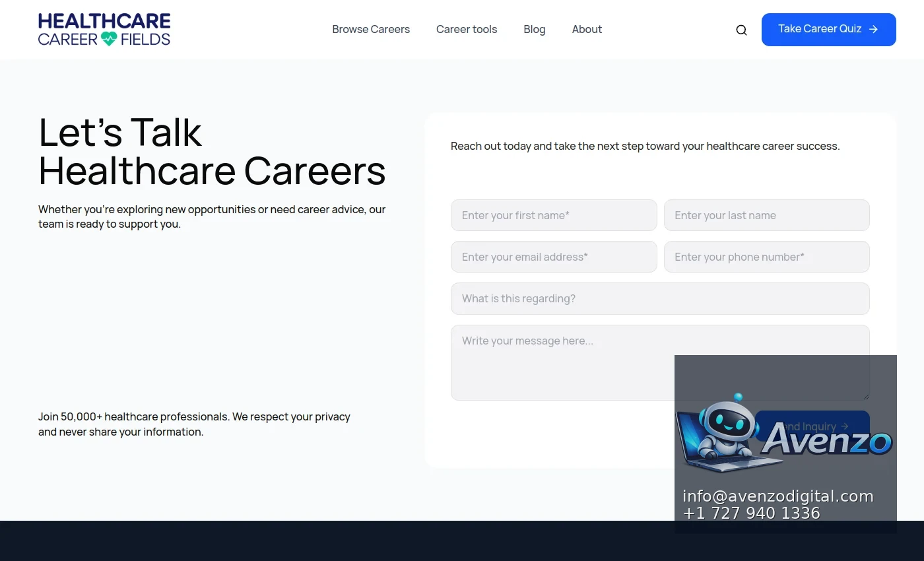Visit the Blog page
The image size is (924, 561).
pos(535,30)
